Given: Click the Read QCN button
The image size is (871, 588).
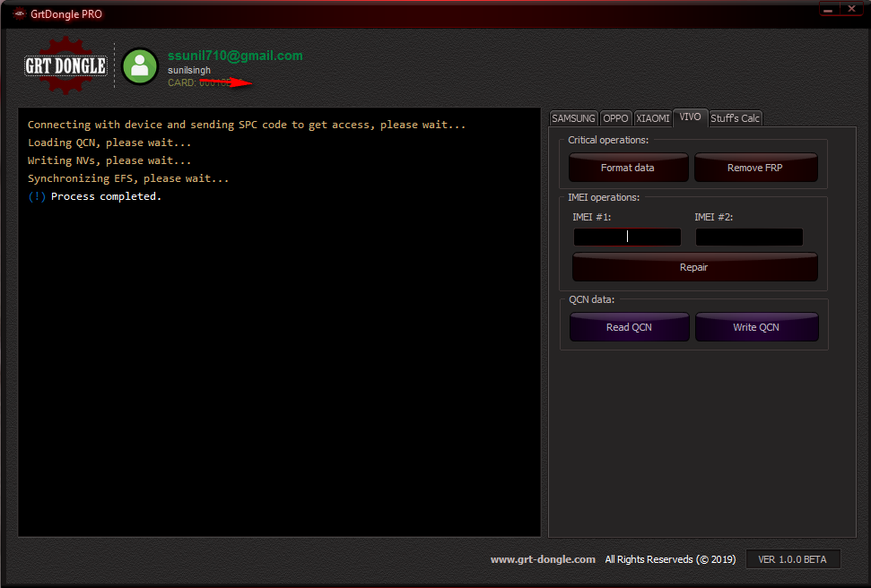Looking at the screenshot, I should pos(630,327).
